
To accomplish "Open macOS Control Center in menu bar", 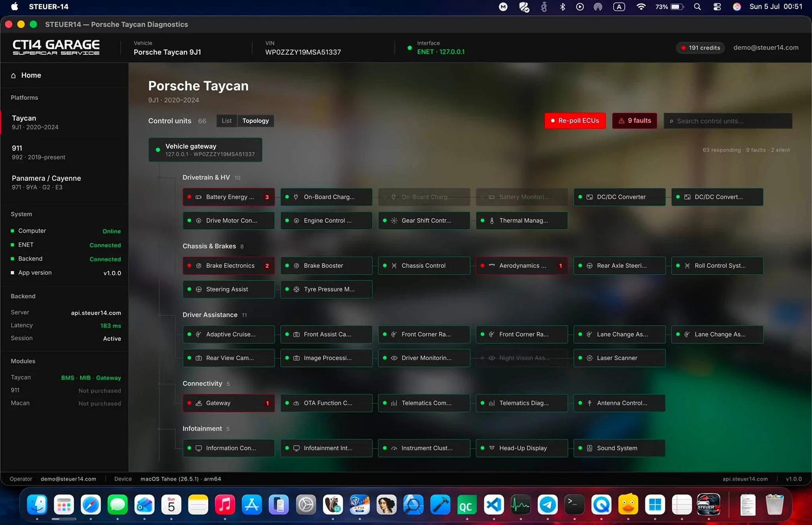I will (717, 7).
